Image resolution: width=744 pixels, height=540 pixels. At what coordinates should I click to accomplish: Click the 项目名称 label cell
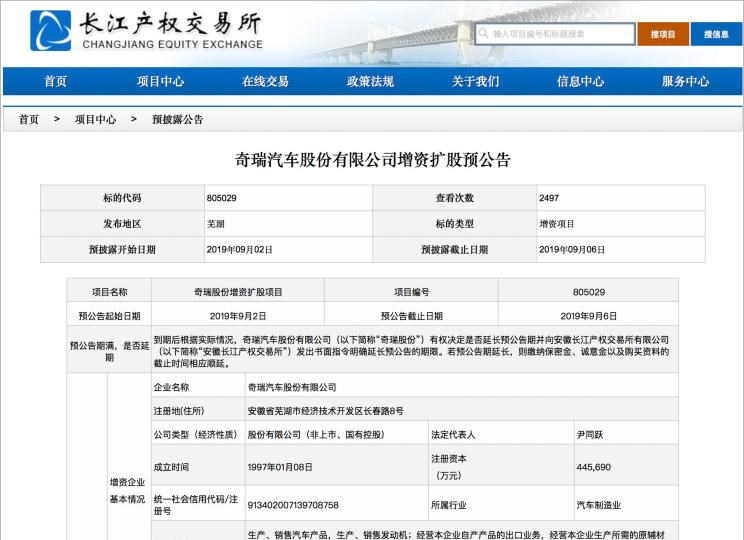click(x=109, y=292)
